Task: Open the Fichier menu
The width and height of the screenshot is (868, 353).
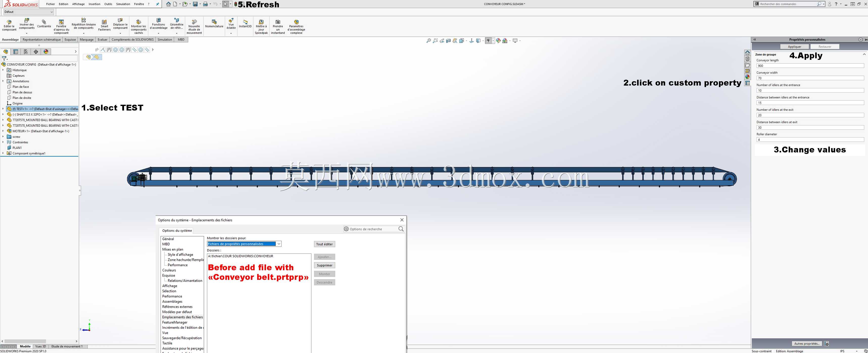Action: [51, 4]
